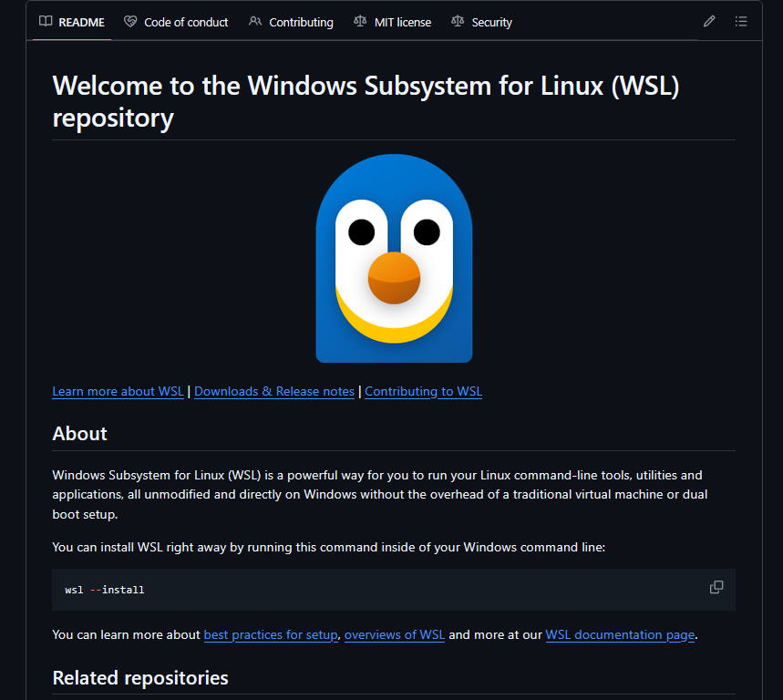
Task: Click the Welcome to WSL repository title
Action: 366,101
